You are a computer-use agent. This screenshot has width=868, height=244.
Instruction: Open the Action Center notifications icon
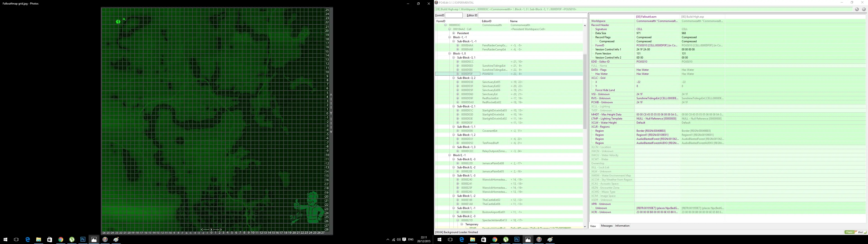point(404,240)
